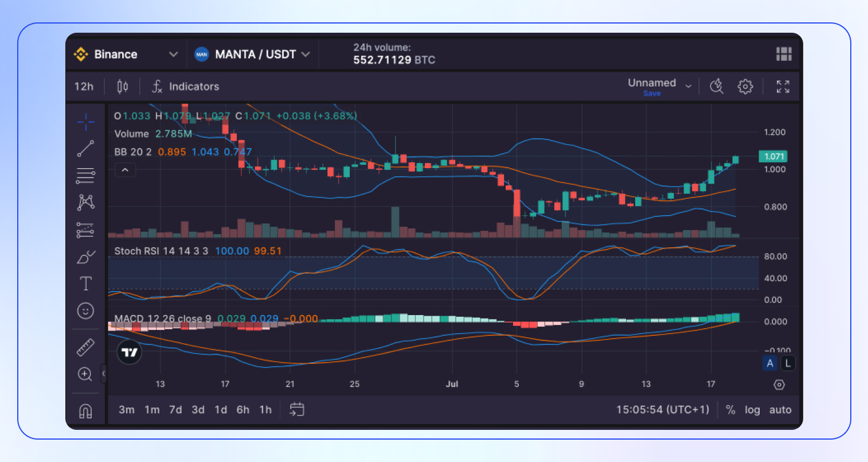Collapse the indicator legend chevron
The image size is (868, 462).
pyautogui.click(x=125, y=170)
